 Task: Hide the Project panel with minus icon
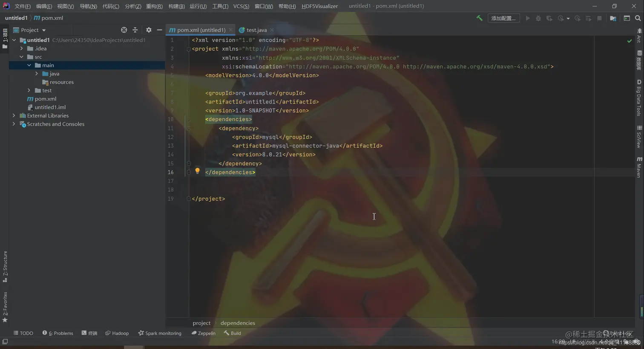point(159,30)
